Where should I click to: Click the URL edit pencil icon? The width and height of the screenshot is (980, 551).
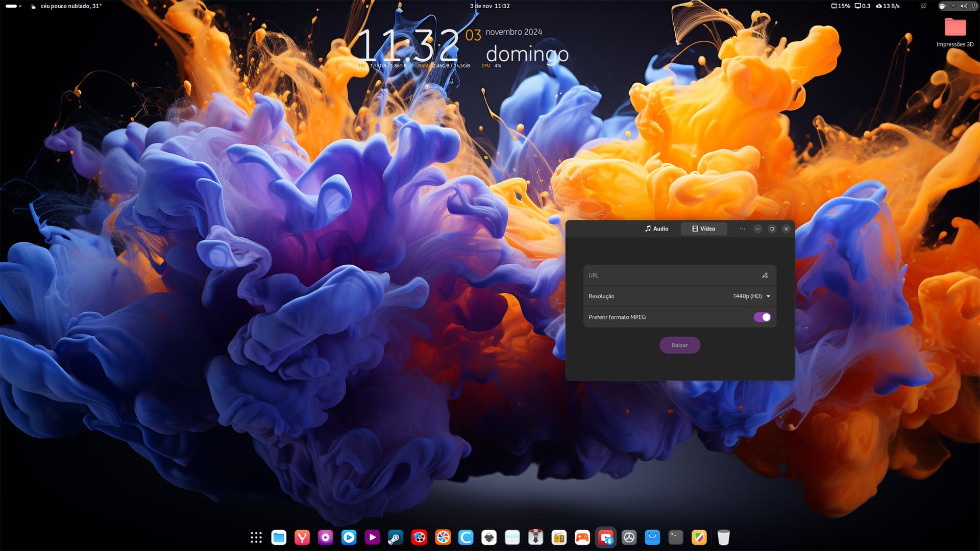pyautogui.click(x=765, y=275)
